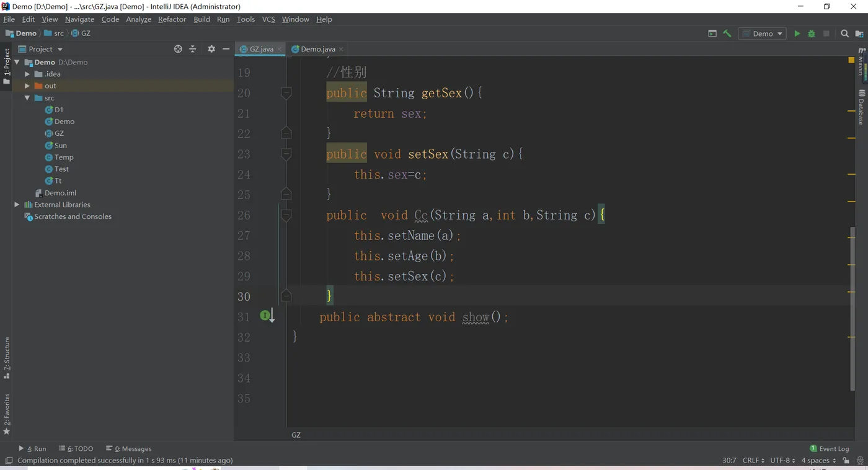
Task: Expand External Libraries node
Action: coord(17,205)
